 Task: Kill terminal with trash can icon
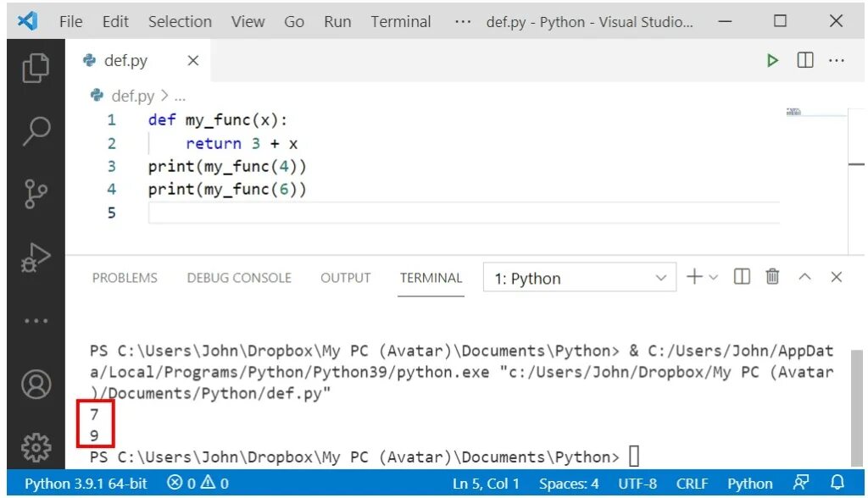coord(772,276)
